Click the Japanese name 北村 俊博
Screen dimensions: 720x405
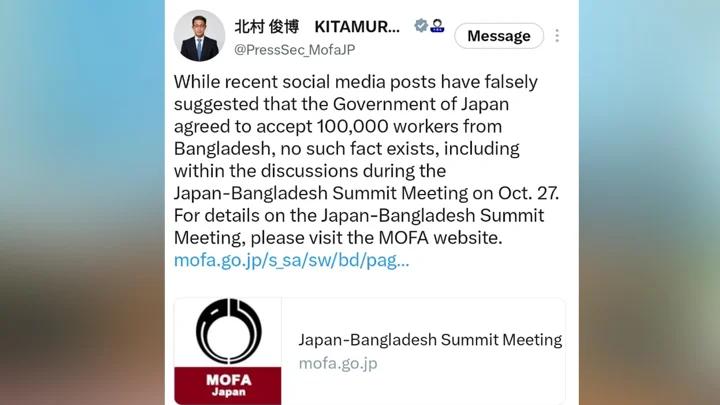267,27
